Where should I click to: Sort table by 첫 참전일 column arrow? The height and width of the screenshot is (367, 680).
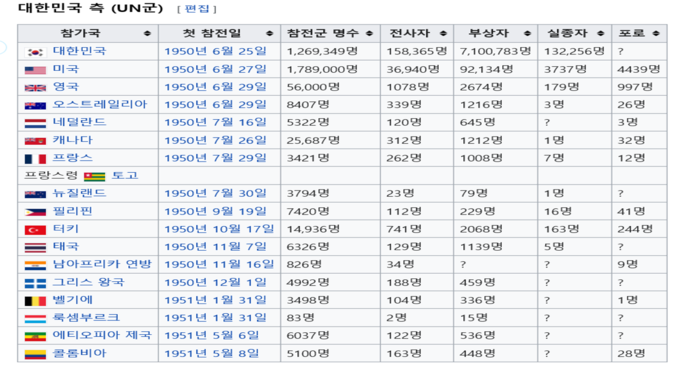click(269, 33)
